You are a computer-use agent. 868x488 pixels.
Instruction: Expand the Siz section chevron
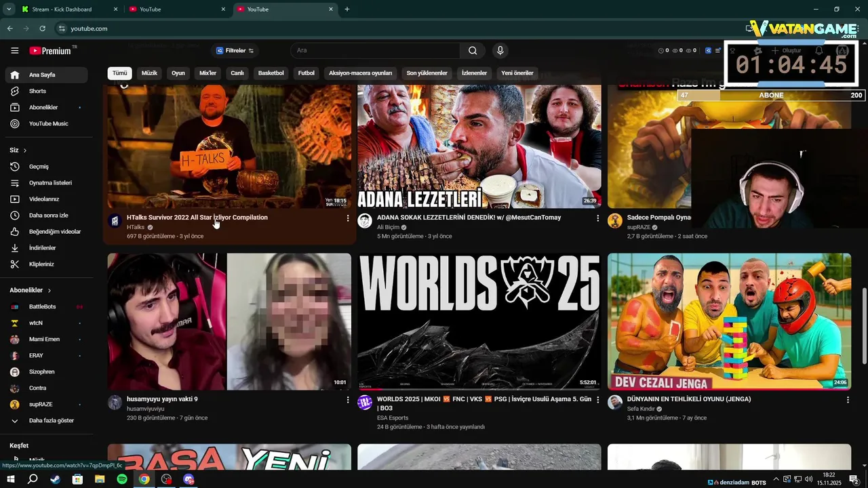pyautogui.click(x=25, y=150)
